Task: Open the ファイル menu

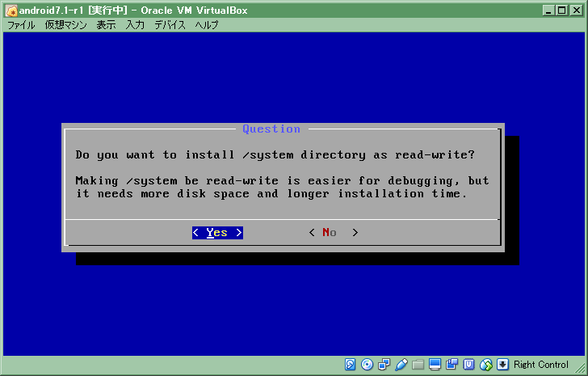Action: pos(21,25)
